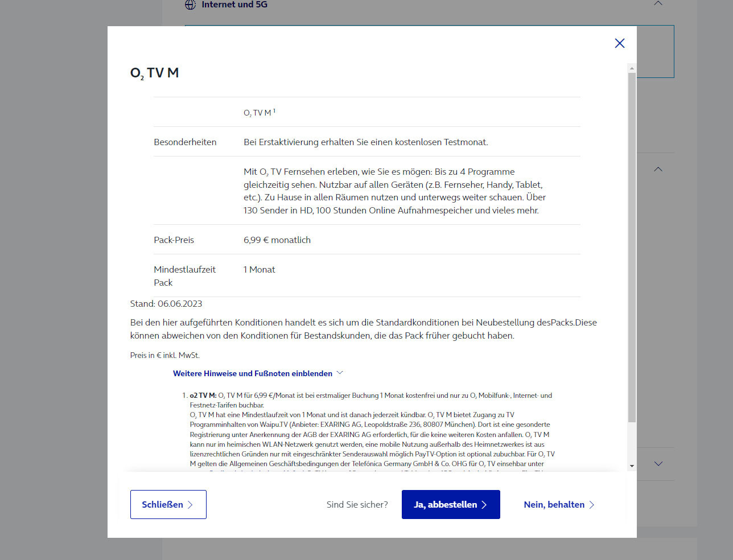Click the O2 TV M dialog heading
Viewport: 733px width, 560px height.
[154, 73]
